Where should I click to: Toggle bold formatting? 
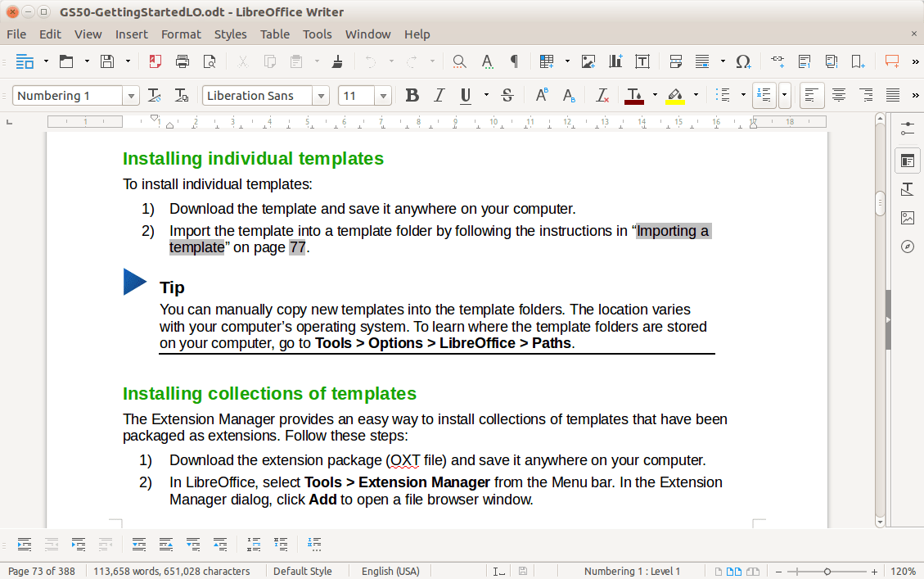pyautogui.click(x=412, y=95)
